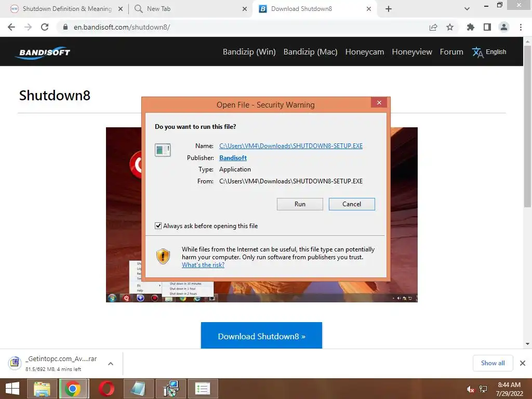Click the What's the risk? link
The height and width of the screenshot is (399, 532).
click(203, 265)
